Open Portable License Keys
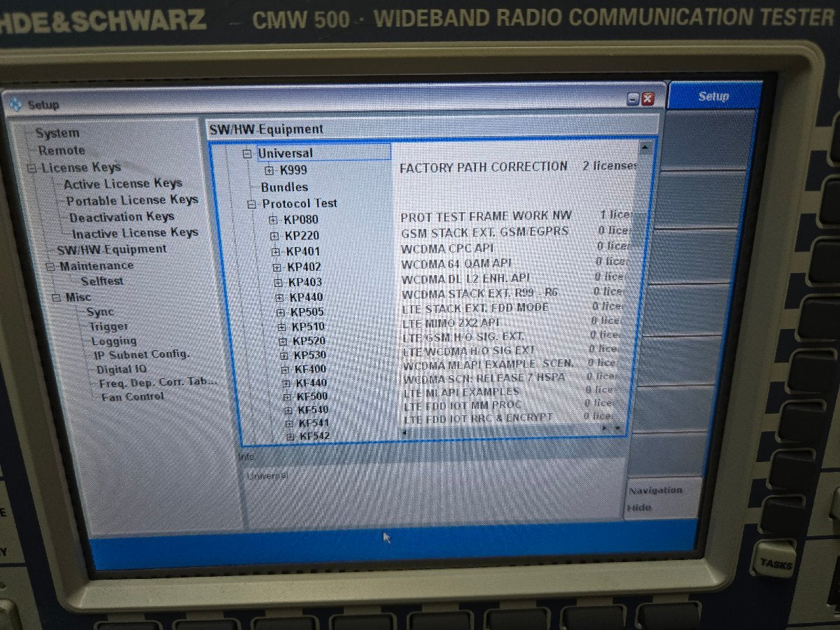The width and height of the screenshot is (840, 630). tap(132, 200)
